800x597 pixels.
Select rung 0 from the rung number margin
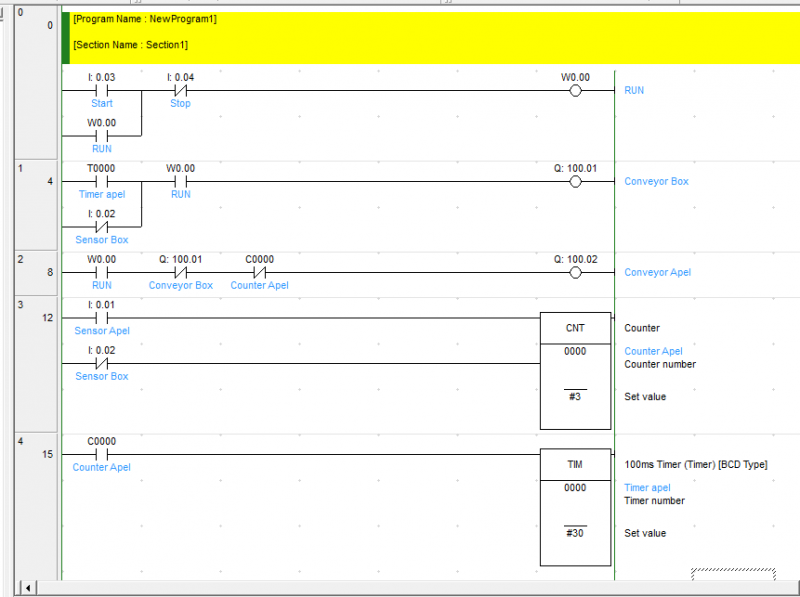(x=36, y=83)
